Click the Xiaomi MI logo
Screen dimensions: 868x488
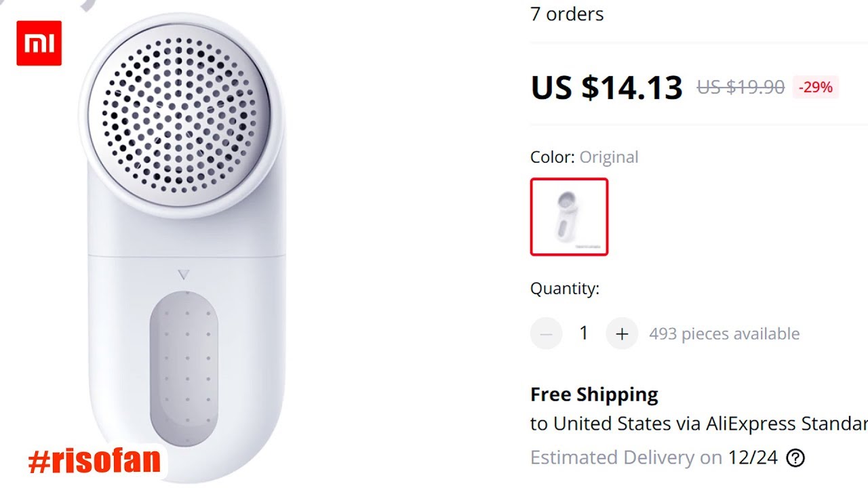tap(39, 43)
